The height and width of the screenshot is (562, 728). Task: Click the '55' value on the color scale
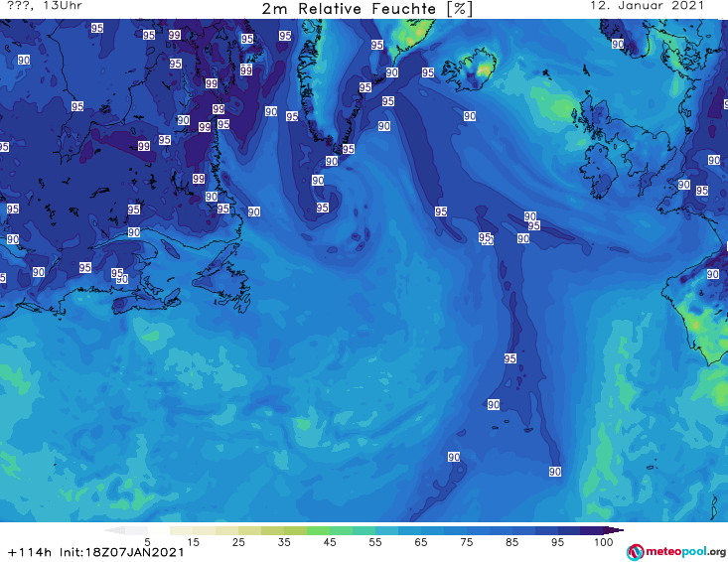point(374,542)
